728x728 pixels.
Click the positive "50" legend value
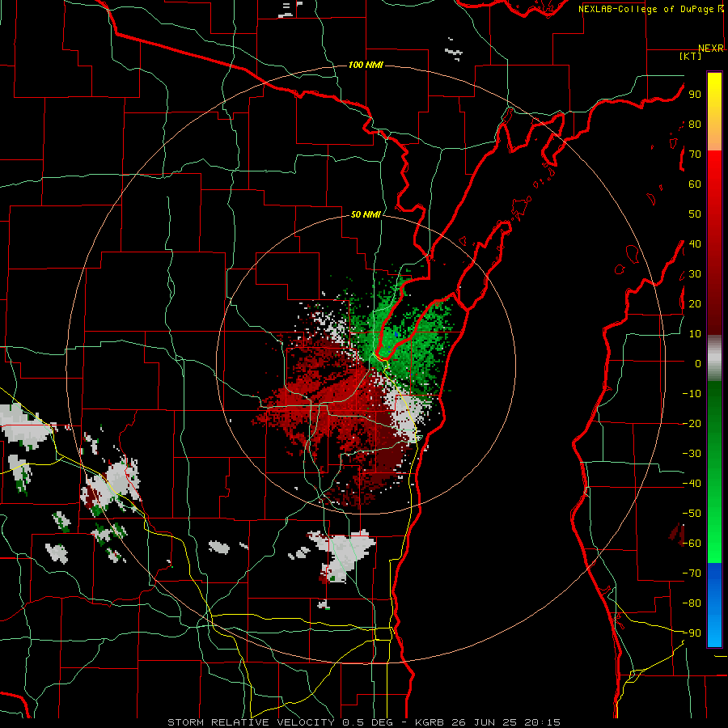(x=695, y=214)
